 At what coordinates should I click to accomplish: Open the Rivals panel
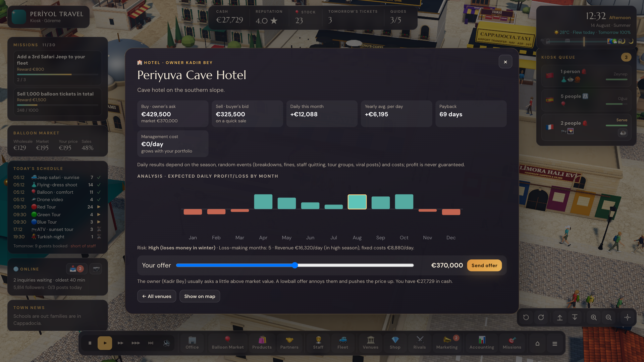click(x=420, y=343)
